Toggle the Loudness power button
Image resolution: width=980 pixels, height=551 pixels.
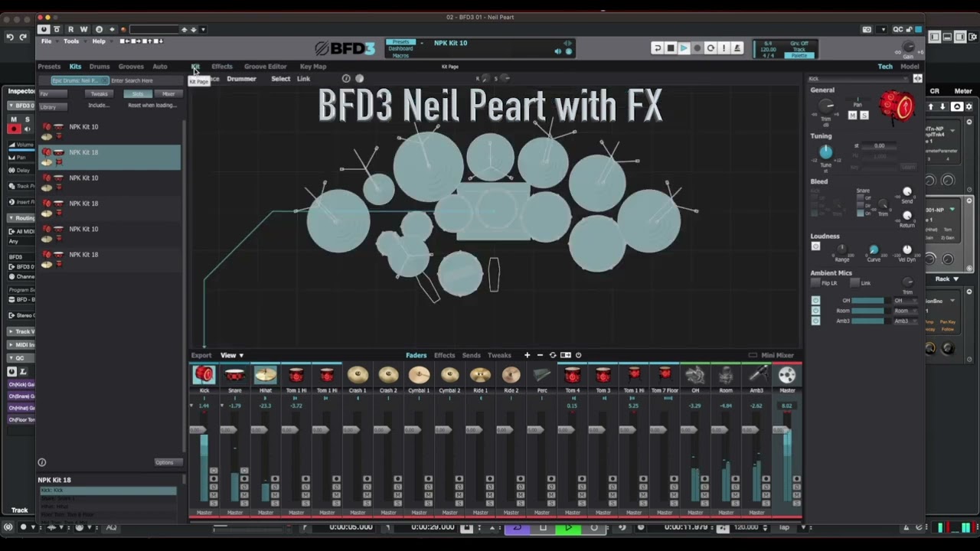815,246
